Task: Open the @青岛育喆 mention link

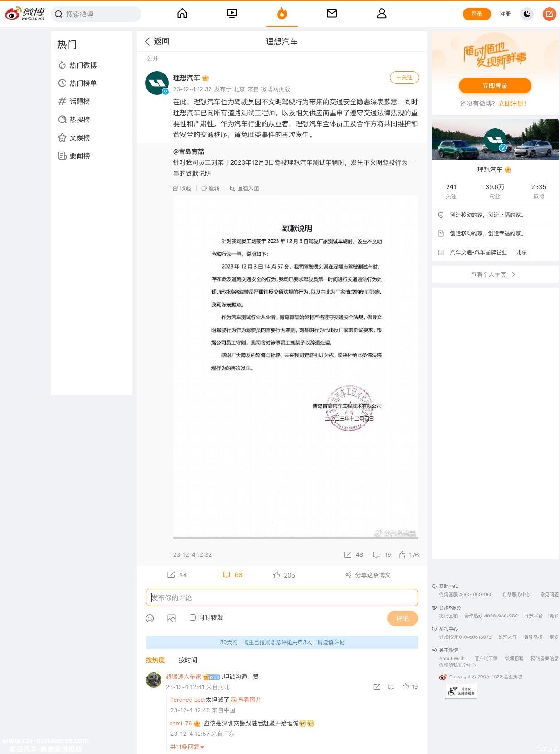Action: click(x=189, y=152)
